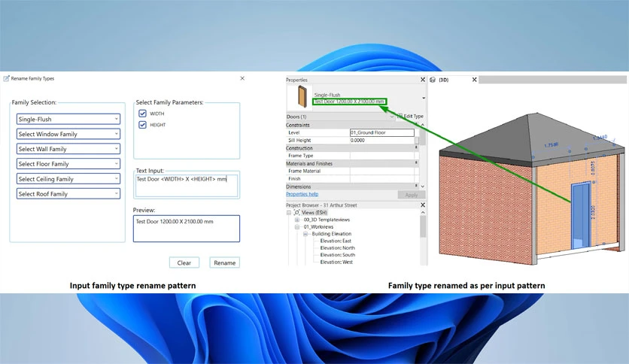Collapse the 01_Workviews node

(x=297, y=227)
